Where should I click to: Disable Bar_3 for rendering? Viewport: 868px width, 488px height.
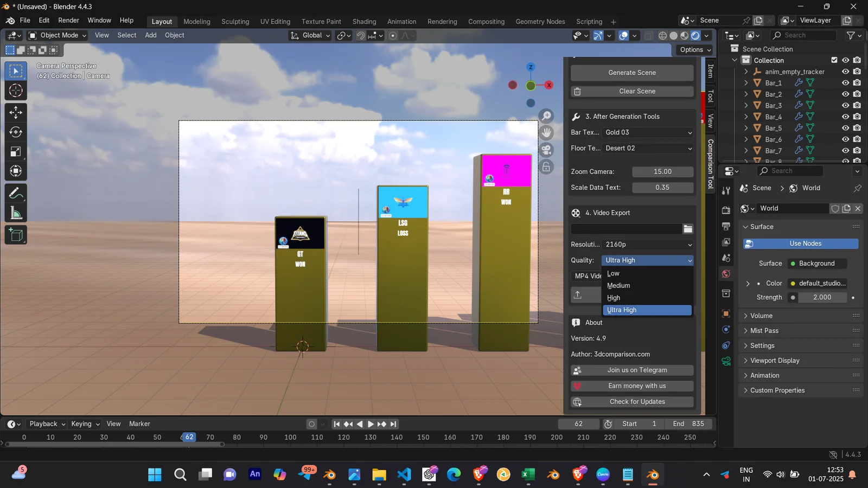[x=857, y=105]
